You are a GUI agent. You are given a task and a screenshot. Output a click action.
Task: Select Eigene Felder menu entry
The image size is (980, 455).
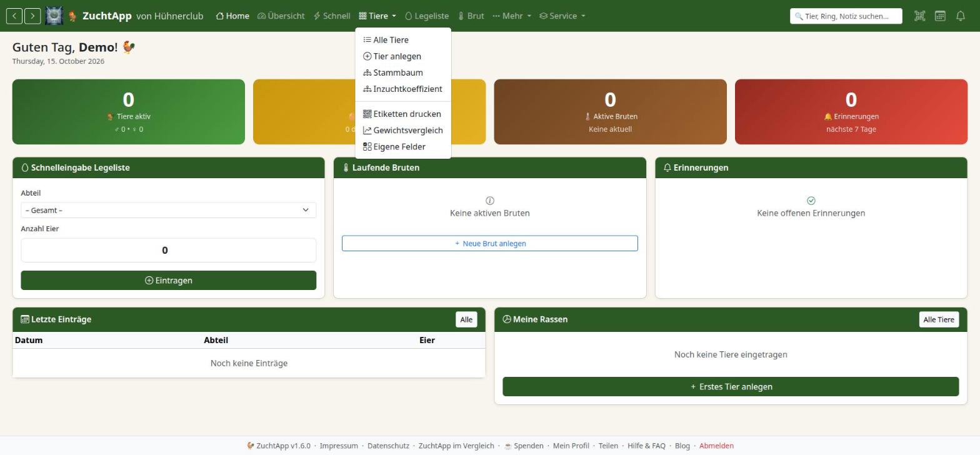tap(403, 146)
